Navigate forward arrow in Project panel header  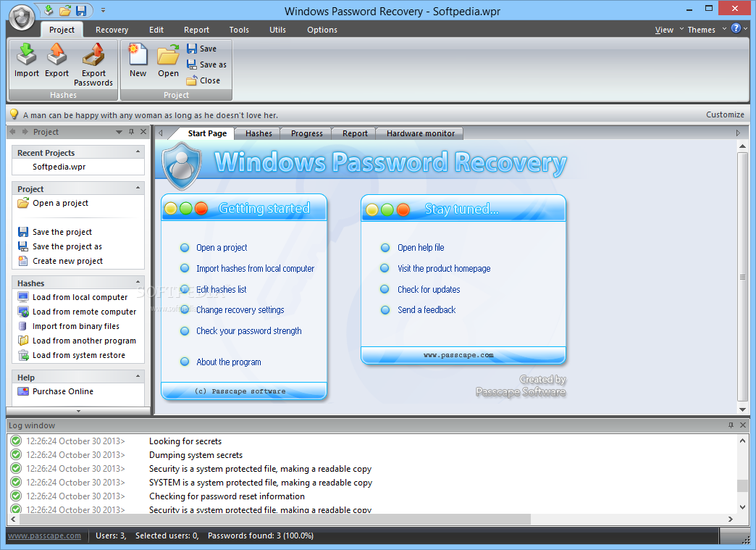[x=25, y=132]
